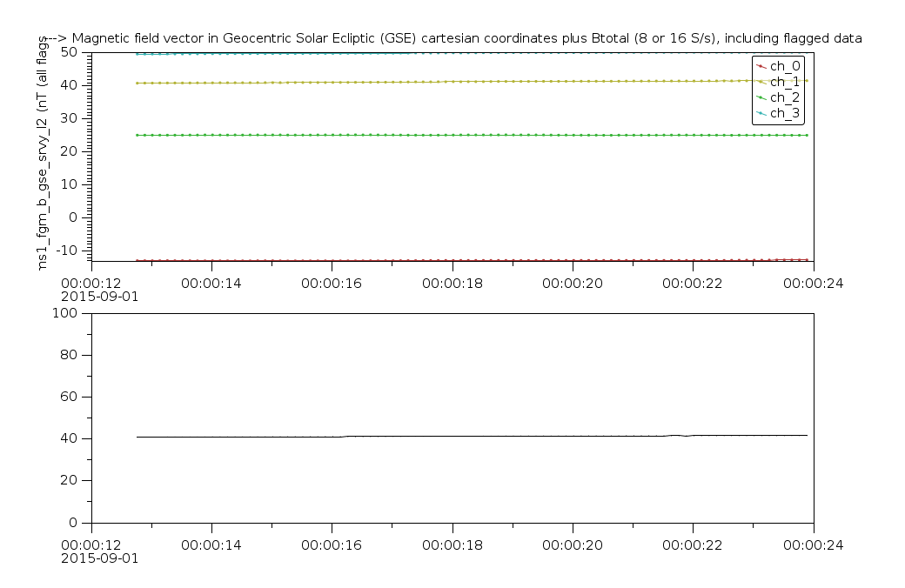The height and width of the screenshot is (588, 905).
Task: Click the 100 tick on lower y-axis
Action: (66, 313)
